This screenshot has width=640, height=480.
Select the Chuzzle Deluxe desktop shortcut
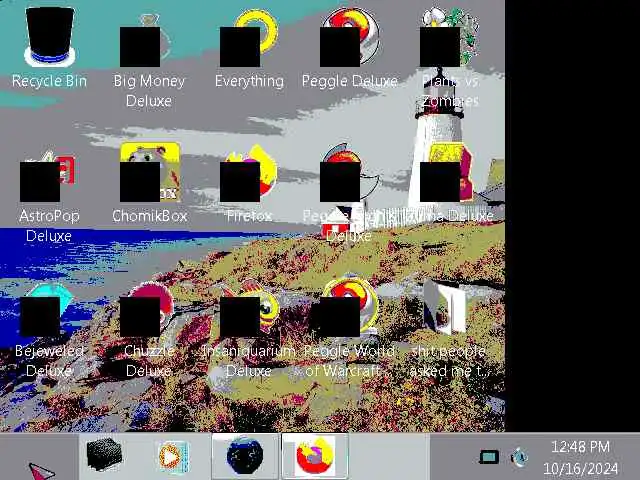[147, 309]
